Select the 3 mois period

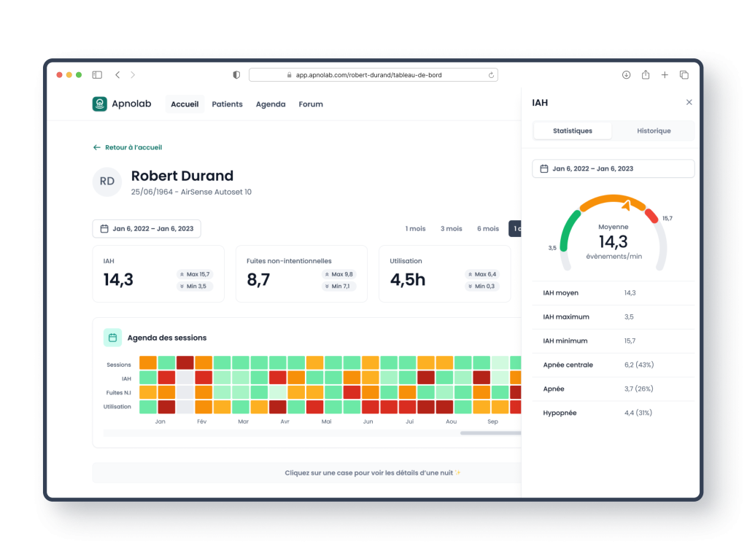pyautogui.click(x=451, y=229)
